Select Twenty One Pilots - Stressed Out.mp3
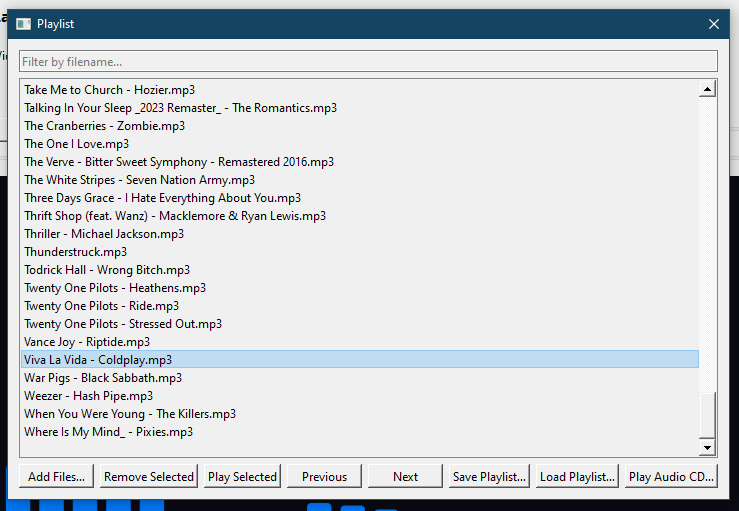739x511 pixels. (x=360, y=323)
